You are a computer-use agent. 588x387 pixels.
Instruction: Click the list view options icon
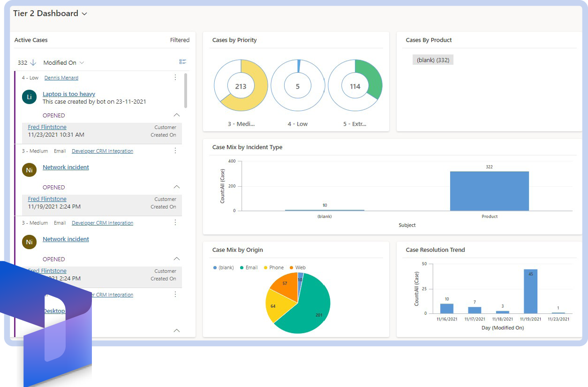[x=183, y=62]
